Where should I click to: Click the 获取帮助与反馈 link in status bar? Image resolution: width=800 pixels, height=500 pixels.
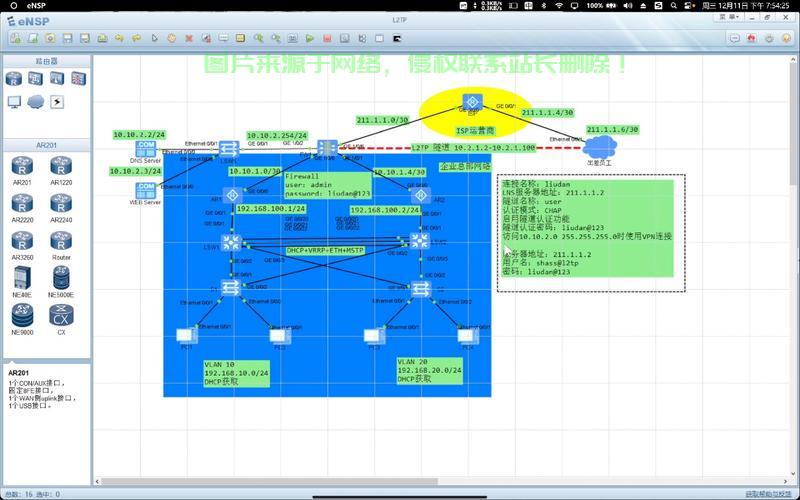tap(768, 494)
